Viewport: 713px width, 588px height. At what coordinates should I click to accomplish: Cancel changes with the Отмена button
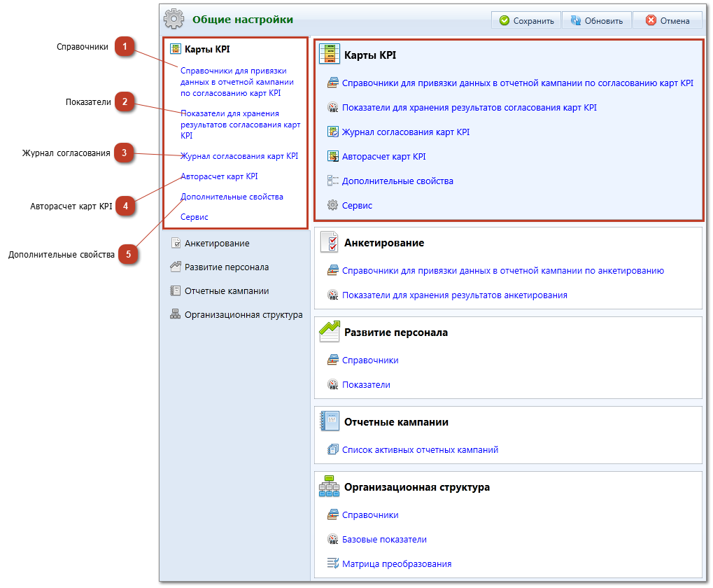[x=667, y=20]
